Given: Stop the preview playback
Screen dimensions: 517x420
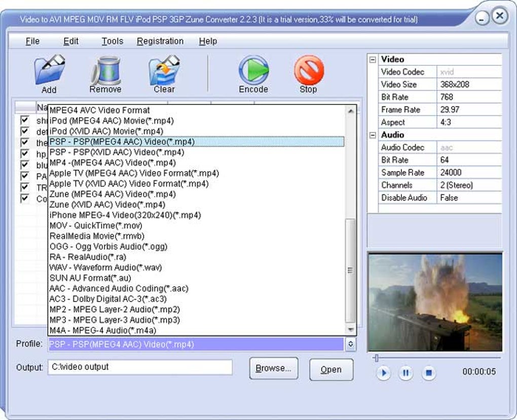Looking at the screenshot, I should [429, 373].
